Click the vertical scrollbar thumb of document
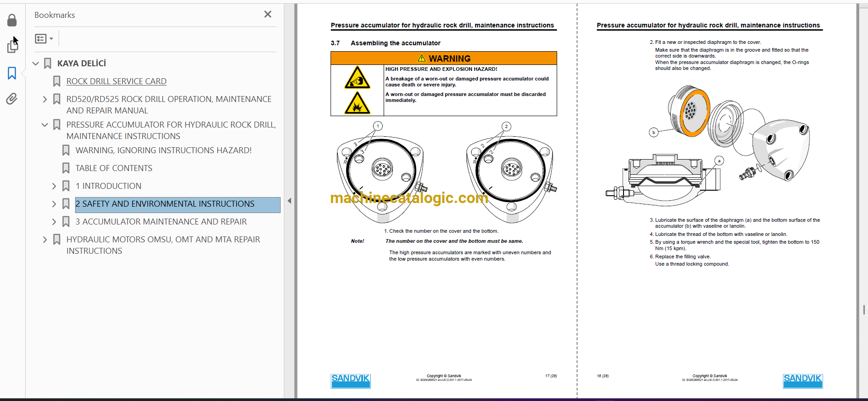This screenshot has height=401, width=868. [x=864, y=310]
